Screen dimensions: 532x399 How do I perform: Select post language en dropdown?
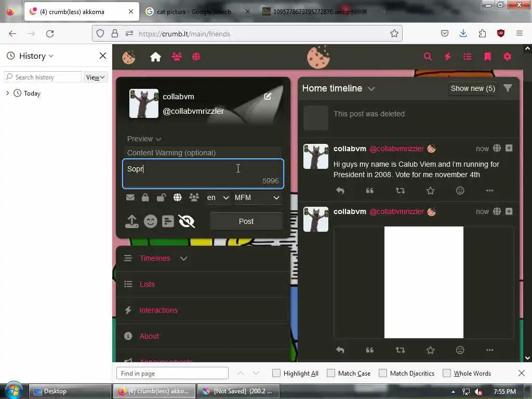click(x=218, y=197)
